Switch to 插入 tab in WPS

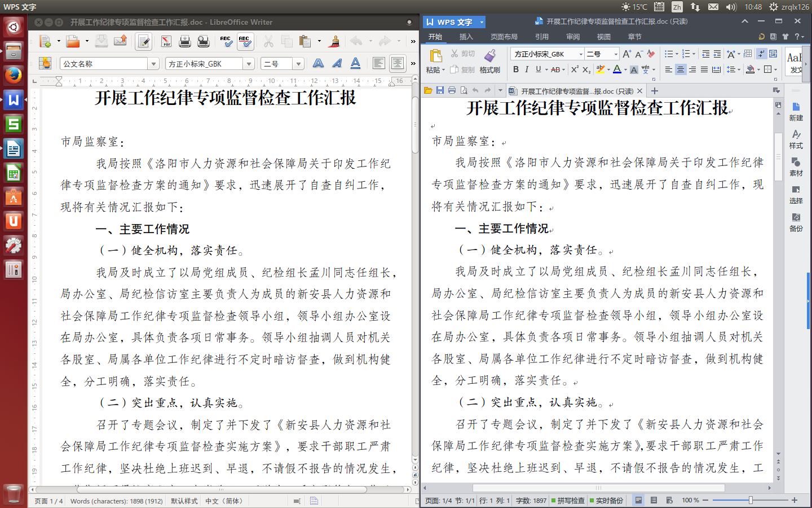click(x=466, y=37)
